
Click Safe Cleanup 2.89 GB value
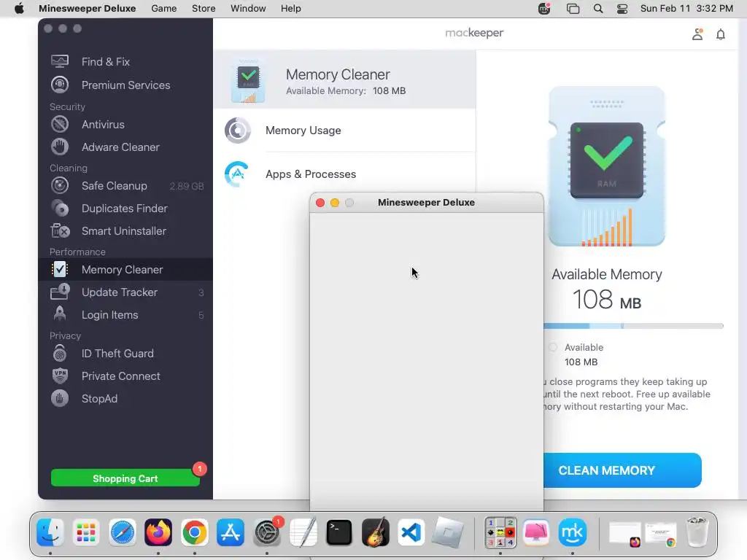tap(187, 186)
